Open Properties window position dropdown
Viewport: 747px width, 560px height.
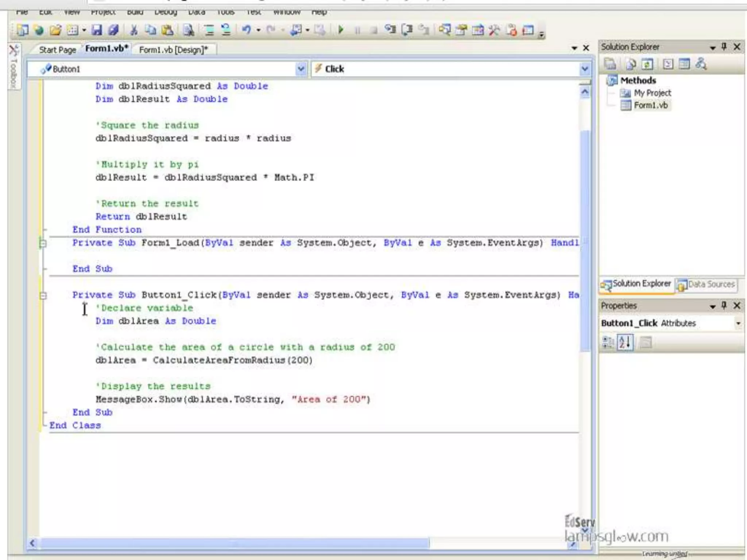tap(712, 307)
